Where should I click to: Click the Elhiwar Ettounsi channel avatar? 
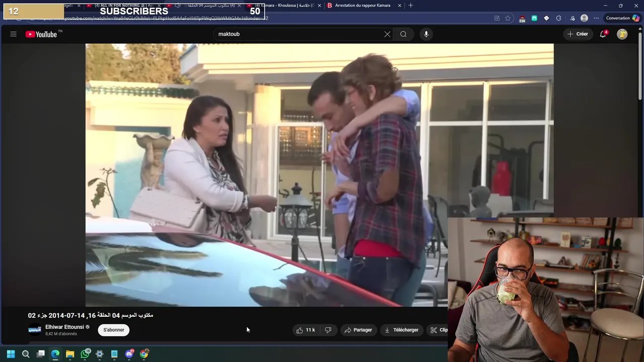[x=35, y=330]
